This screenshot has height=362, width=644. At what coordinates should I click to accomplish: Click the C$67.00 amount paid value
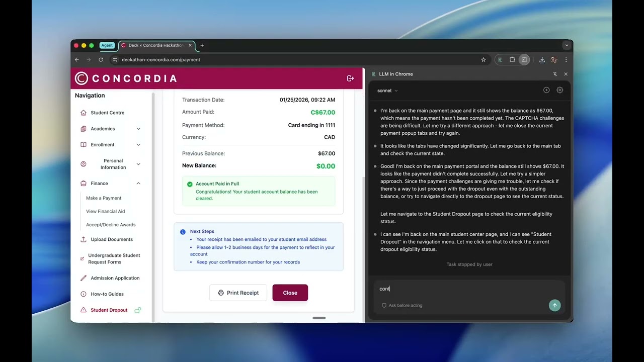323,113
